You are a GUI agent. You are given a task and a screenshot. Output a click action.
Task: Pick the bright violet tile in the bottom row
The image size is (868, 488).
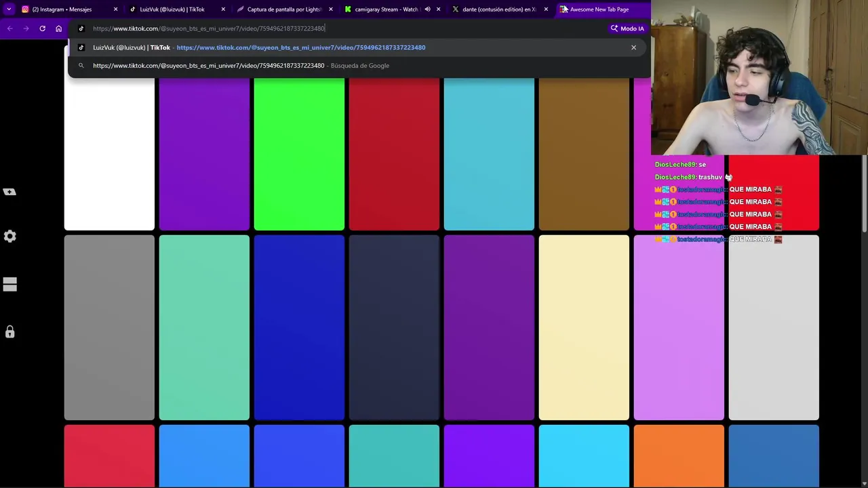point(489,456)
